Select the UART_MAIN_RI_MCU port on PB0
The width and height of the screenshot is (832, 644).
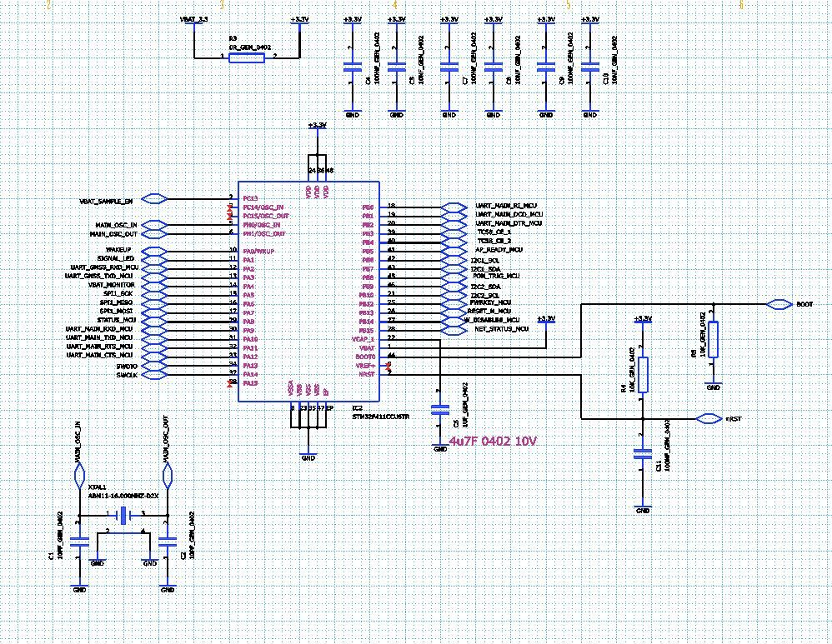tap(454, 207)
